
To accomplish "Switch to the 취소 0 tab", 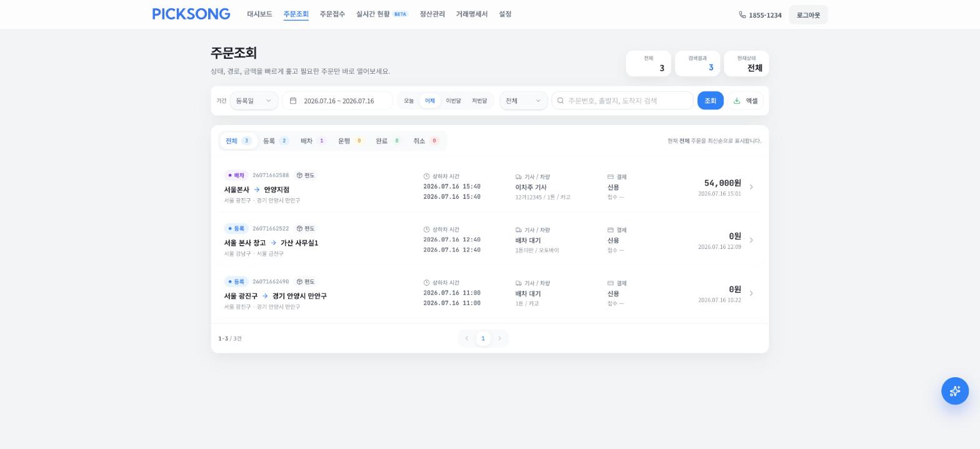I will point(426,141).
